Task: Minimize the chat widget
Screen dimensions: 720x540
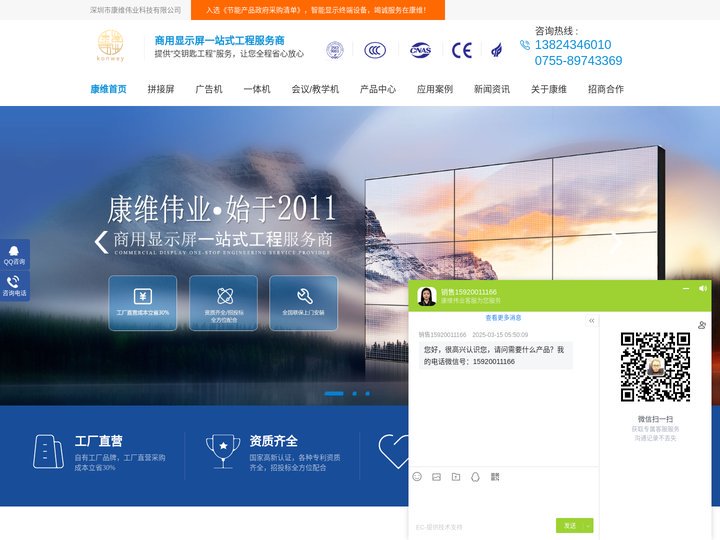Action: click(x=686, y=288)
